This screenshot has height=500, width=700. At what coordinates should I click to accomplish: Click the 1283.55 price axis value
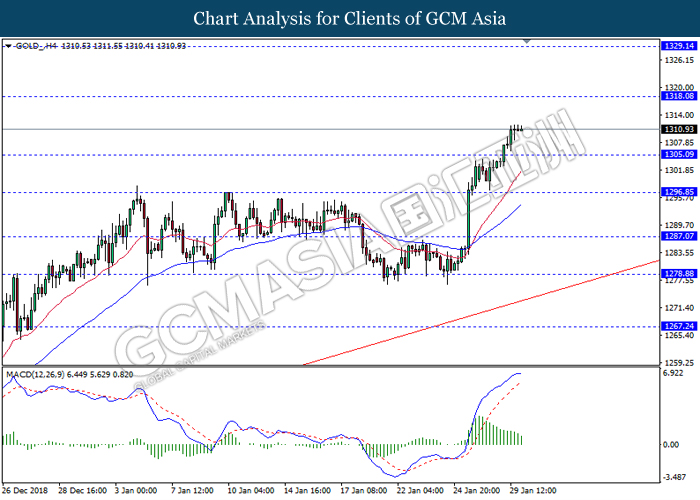click(679, 253)
